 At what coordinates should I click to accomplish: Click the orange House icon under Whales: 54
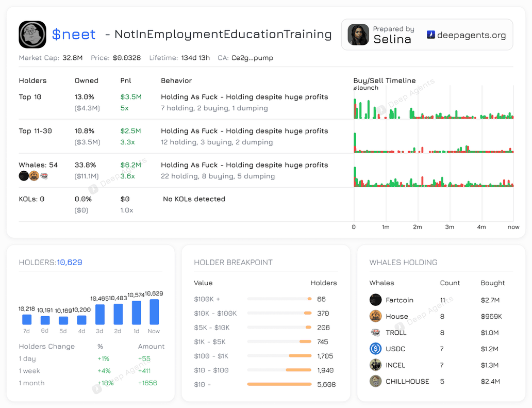click(x=34, y=176)
